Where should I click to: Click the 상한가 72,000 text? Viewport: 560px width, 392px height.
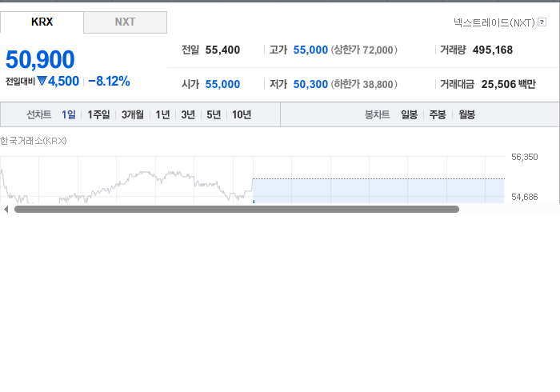364,50
